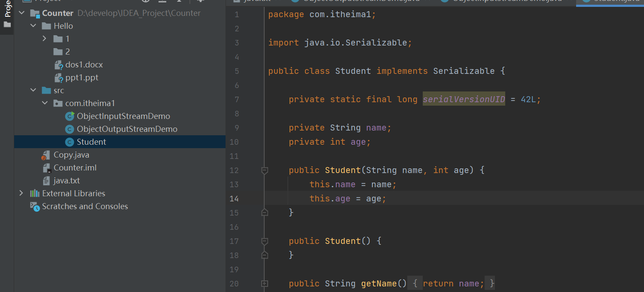This screenshot has height=292, width=644.
Task: Click the 'Student' class name on line 5
Action: click(353, 71)
